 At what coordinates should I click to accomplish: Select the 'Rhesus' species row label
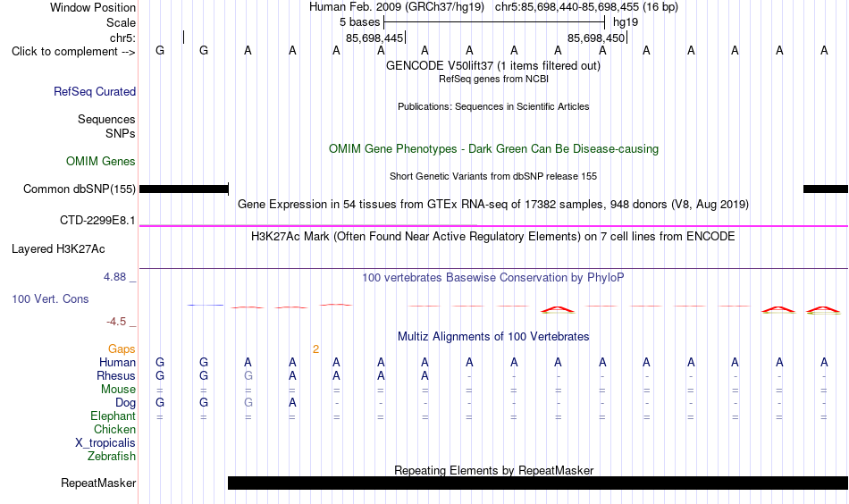pos(116,375)
